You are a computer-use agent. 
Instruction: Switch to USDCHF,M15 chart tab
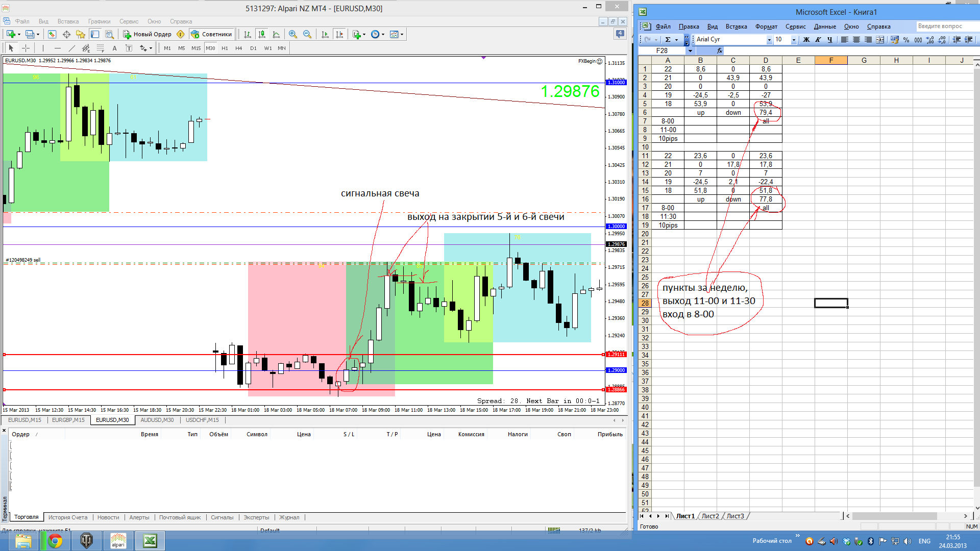click(202, 420)
